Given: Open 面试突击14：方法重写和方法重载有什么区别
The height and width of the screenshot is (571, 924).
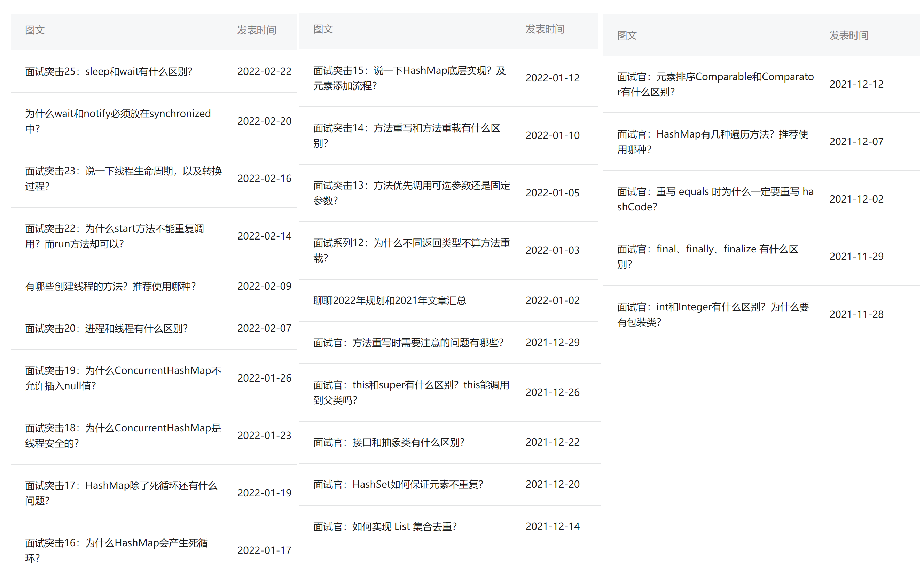Looking at the screenshot, I should click(407, 135).
